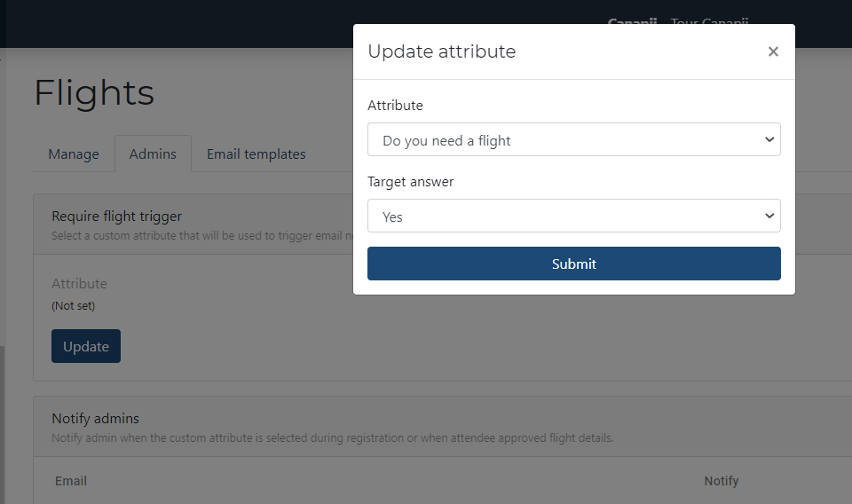Screen dimensions: 852x504
Task: Click the left sidebar scrollbar
Action: click(x=2, y=417)
